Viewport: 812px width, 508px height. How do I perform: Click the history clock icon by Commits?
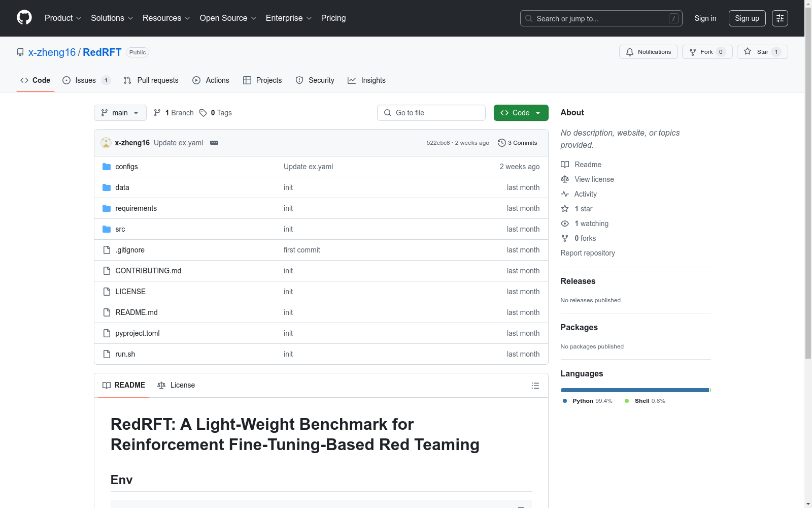[502, 143]
